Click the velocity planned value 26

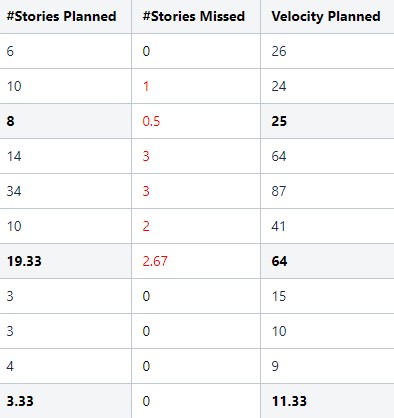point(279,51)
